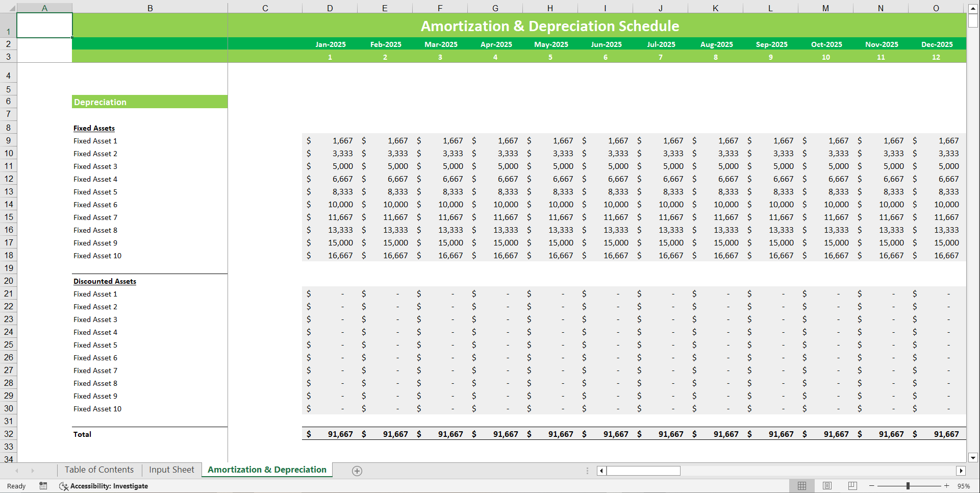Click the zoom slider handle

click(908, 486)
